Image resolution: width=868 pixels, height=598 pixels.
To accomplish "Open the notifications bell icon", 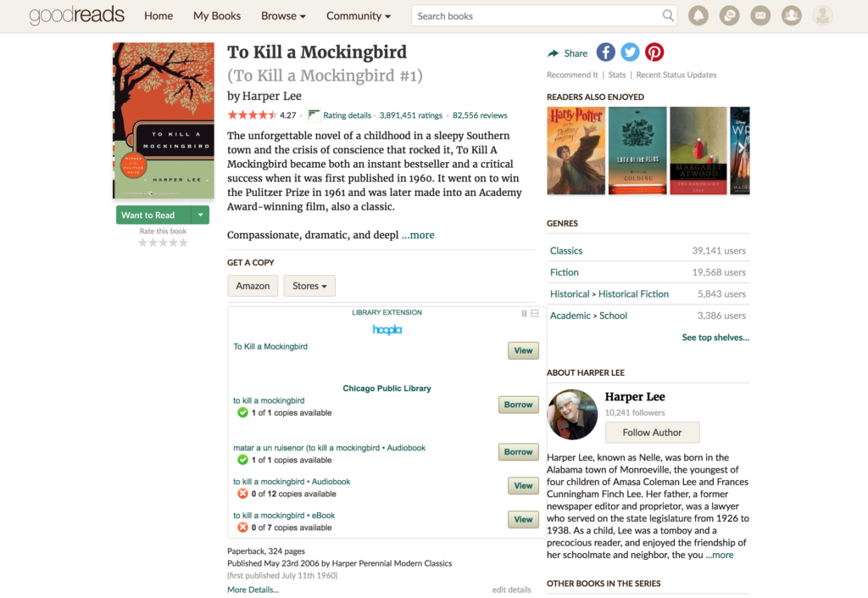I will [698, 15].
